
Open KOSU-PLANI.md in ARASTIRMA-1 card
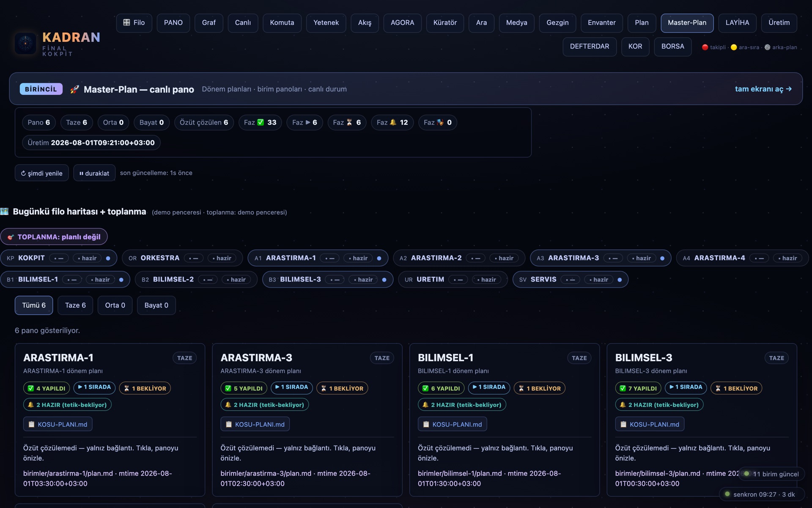(58, 424)
